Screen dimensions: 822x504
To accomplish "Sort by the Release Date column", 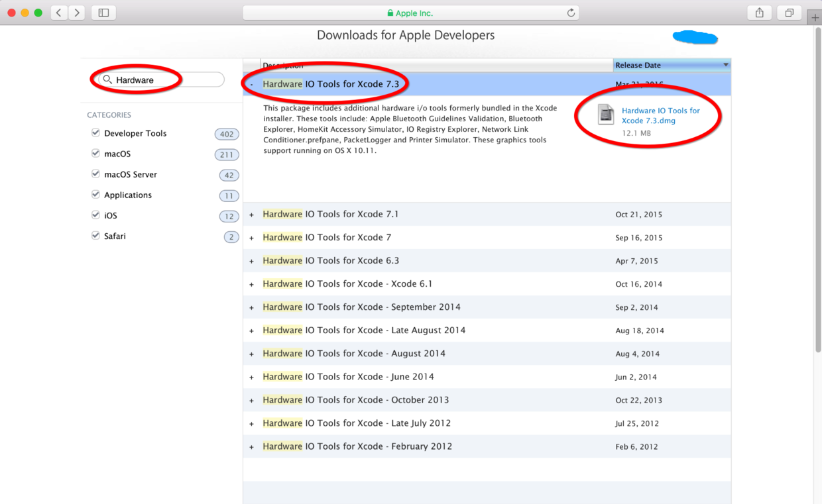I will (672, 65).
